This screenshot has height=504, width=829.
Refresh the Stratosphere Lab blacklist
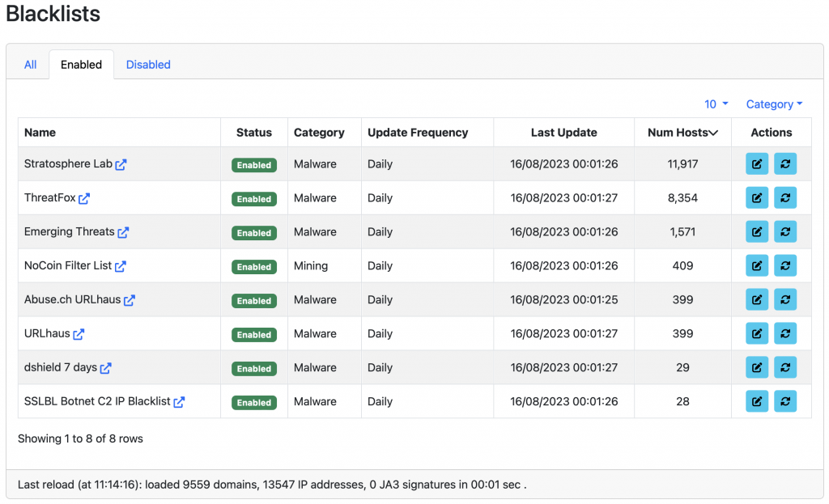point(785,163)
